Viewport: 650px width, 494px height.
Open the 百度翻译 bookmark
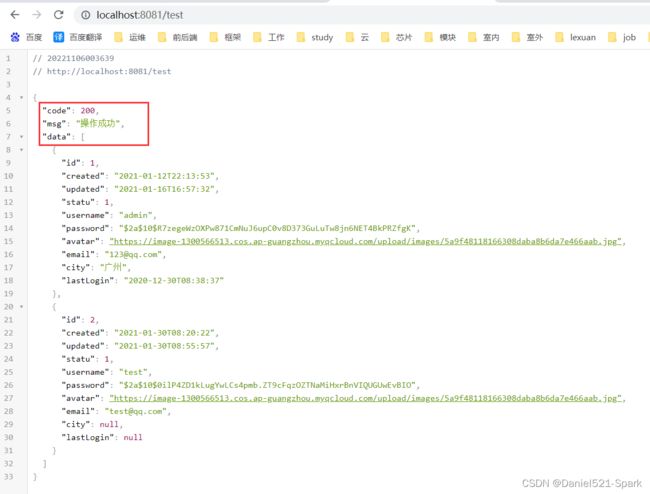coord(78,37)
